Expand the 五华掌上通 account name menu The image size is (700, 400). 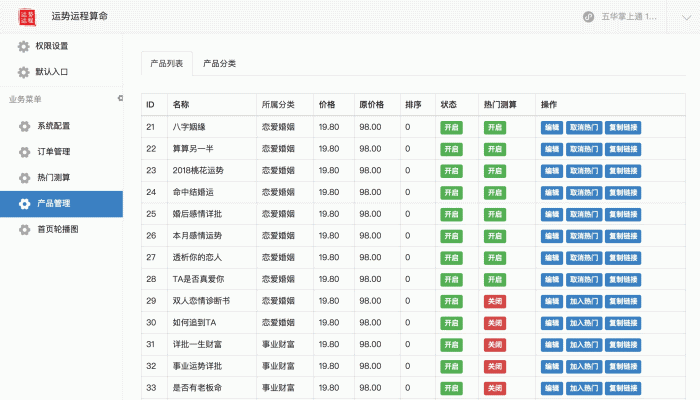point(628,17)
